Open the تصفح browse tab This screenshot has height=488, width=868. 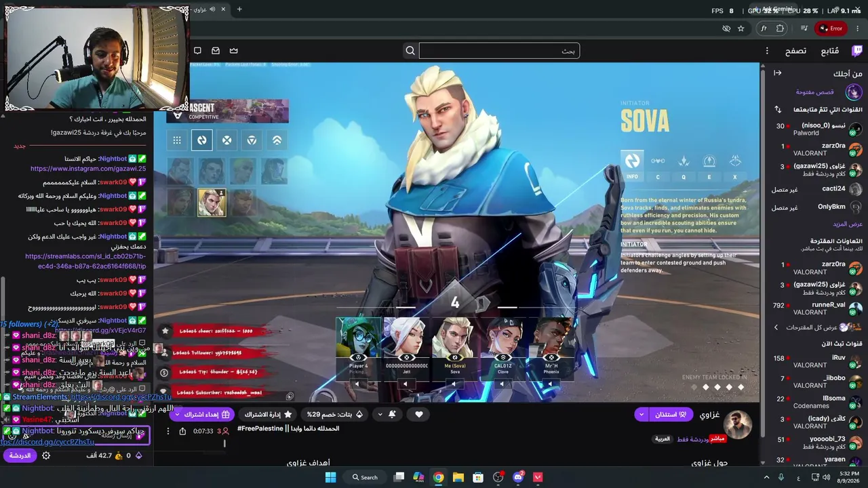pyautogui.click(x=796, y=51)
